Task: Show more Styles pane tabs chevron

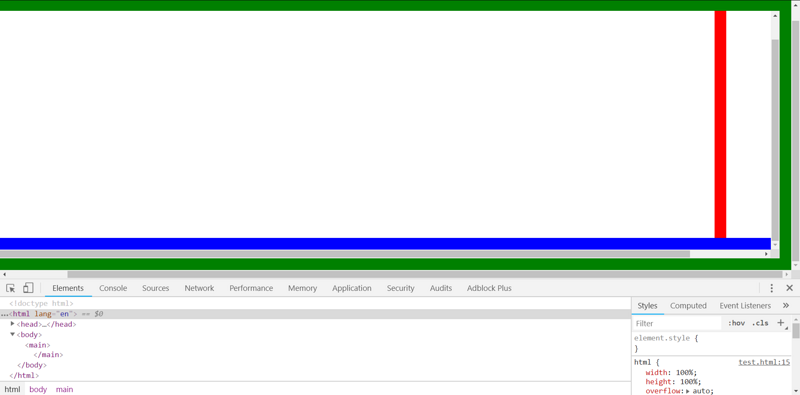Action: coord(786,306)
